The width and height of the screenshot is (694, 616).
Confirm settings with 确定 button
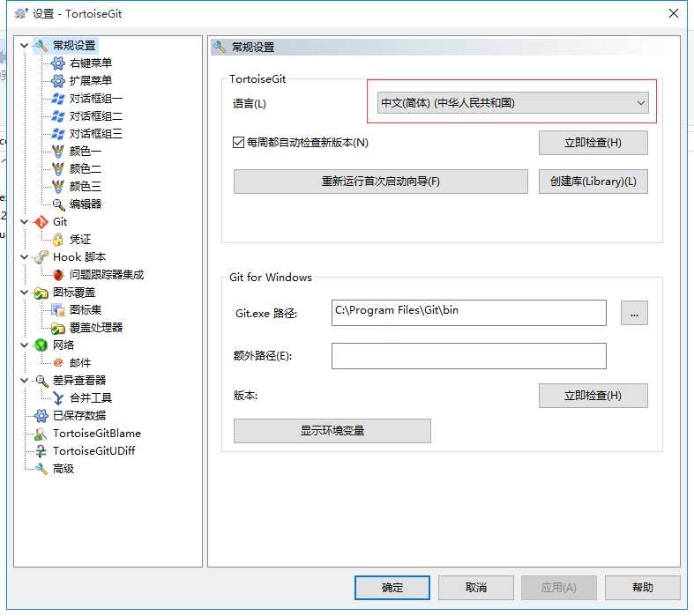click(x=392, y=588)
